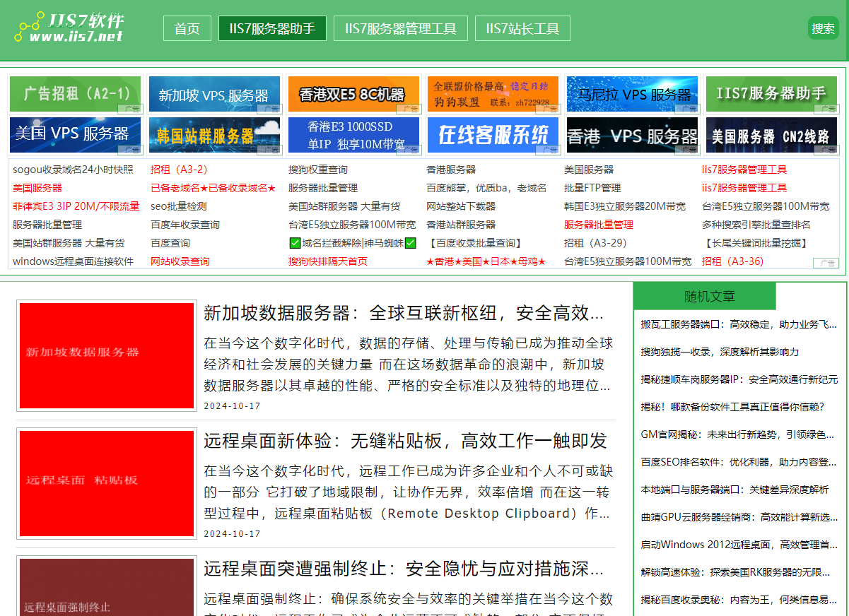Open the 香港E3 1000SSD banner
The height and width of the screenshot is (616, 849).
click(353, 135)
